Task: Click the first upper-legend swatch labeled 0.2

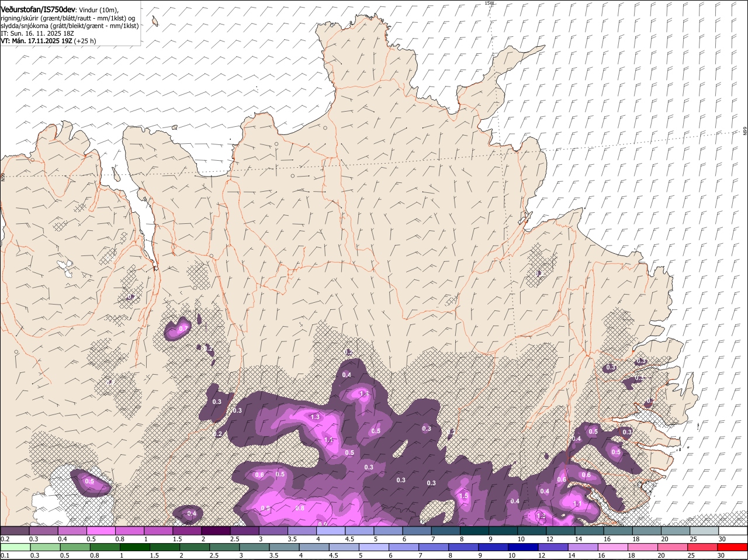Action: [15, 531]
